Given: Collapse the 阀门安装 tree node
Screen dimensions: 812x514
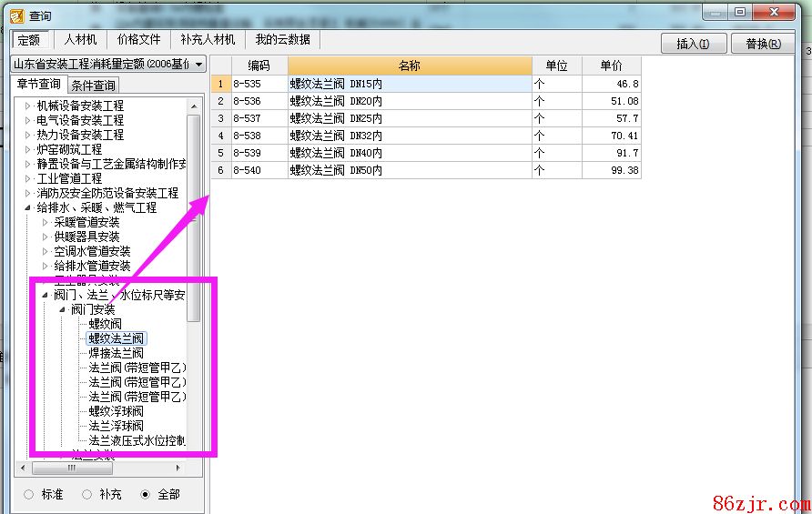Looking at the screenshot, I should (x=63, y=309).
